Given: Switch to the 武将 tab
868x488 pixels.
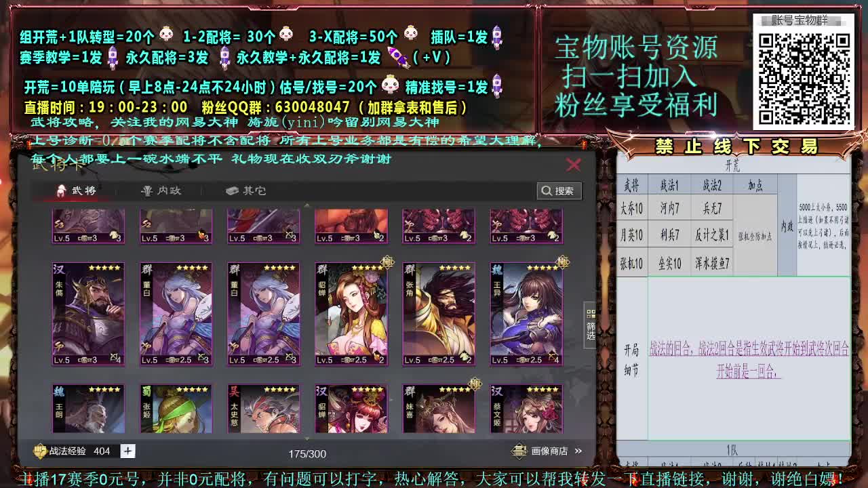Looking at the screenshot, I should pyautogui.click(x=76, y=190).
